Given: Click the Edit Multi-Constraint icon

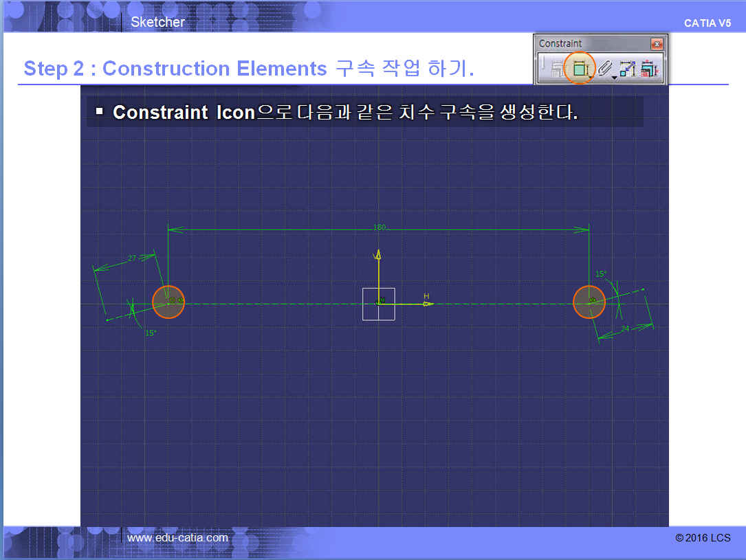Looking at the screenshot, I should pyautogui.click(x=650, y=69).
